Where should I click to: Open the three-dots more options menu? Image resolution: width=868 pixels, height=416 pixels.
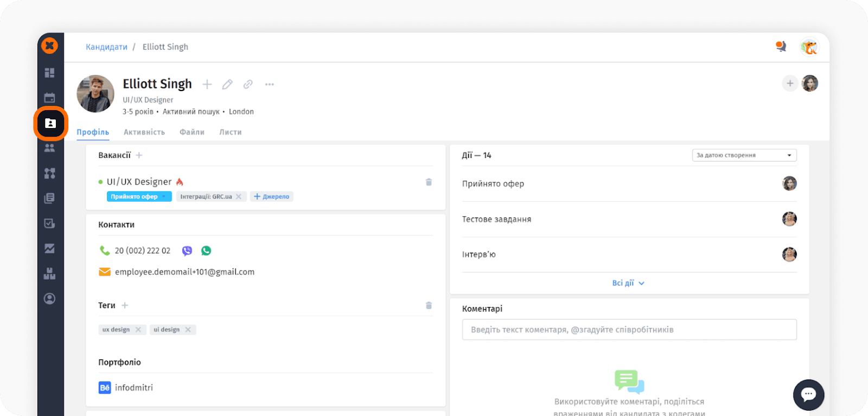pos(269,84)
